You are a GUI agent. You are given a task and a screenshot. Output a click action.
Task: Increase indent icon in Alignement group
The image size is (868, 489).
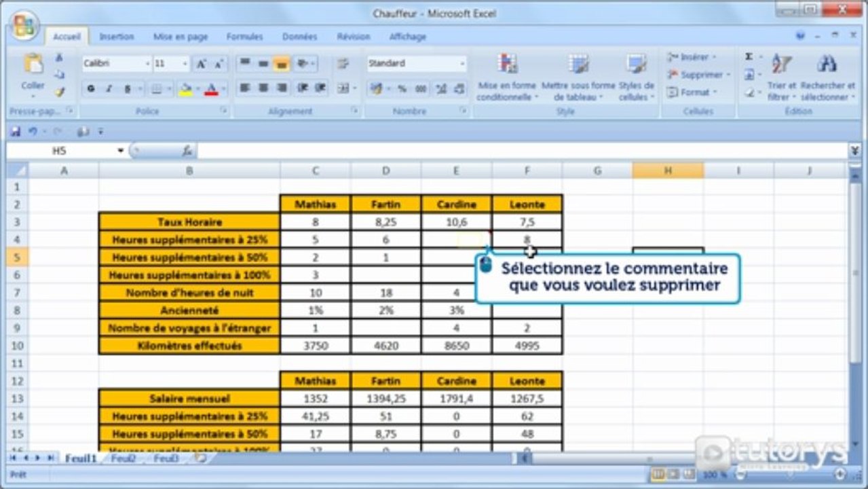320,88
